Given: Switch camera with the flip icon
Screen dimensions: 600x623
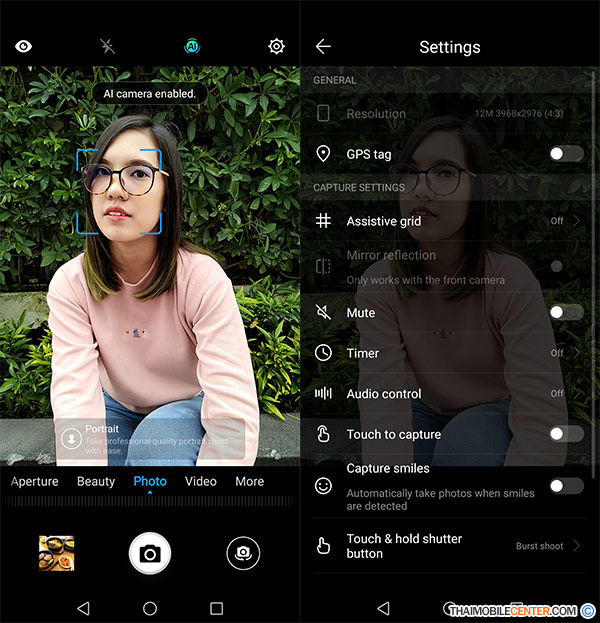Looking at the screenshot, I should tap(240, 552).
